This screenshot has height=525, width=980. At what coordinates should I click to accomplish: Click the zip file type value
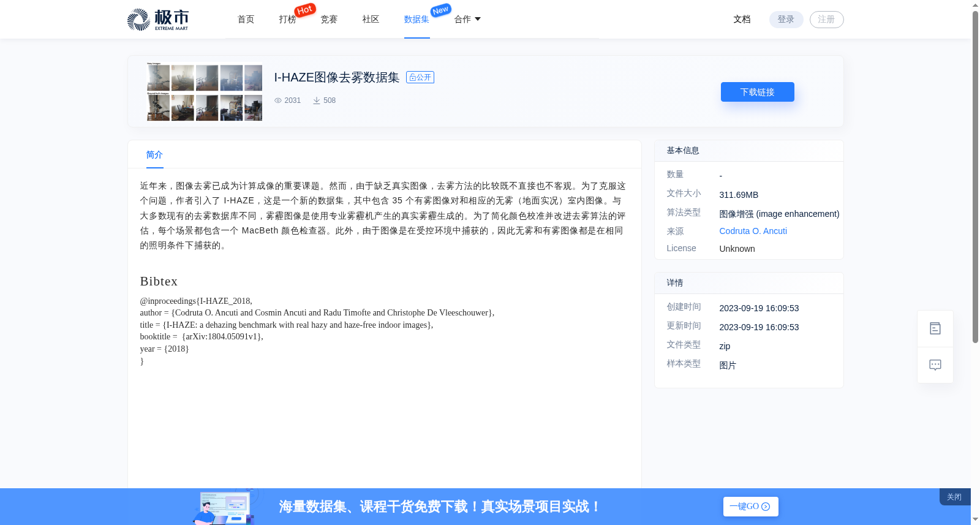725,346
